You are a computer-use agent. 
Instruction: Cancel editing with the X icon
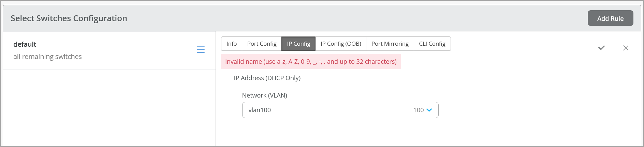tap(626, 48)
